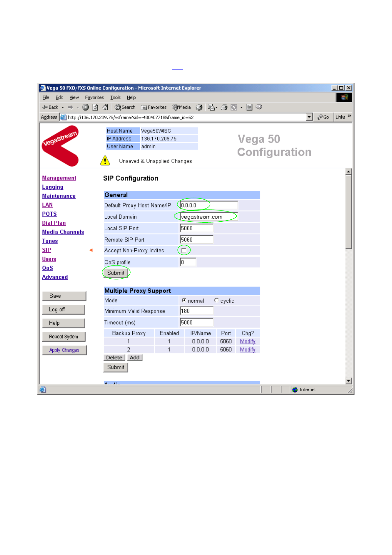392x555 pixels.
Task: Open the Favorites pane in the toolbar
Action: 154,107
